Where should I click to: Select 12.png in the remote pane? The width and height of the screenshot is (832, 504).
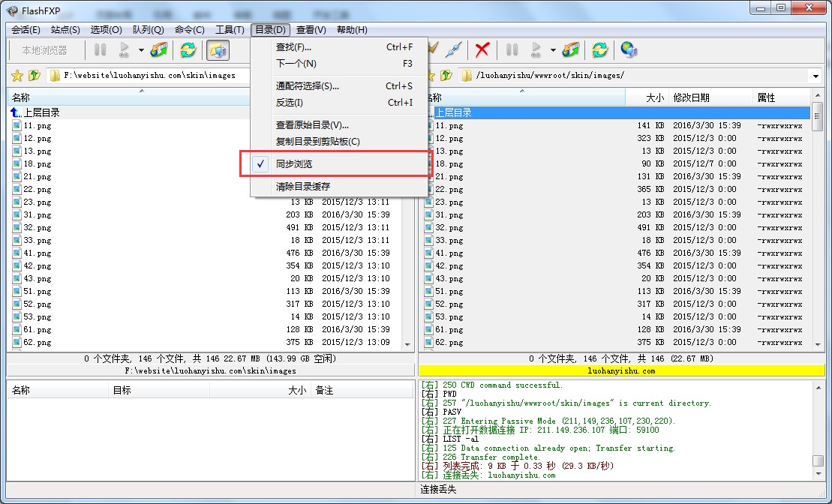pyautogui.click(x=449, y=139)
